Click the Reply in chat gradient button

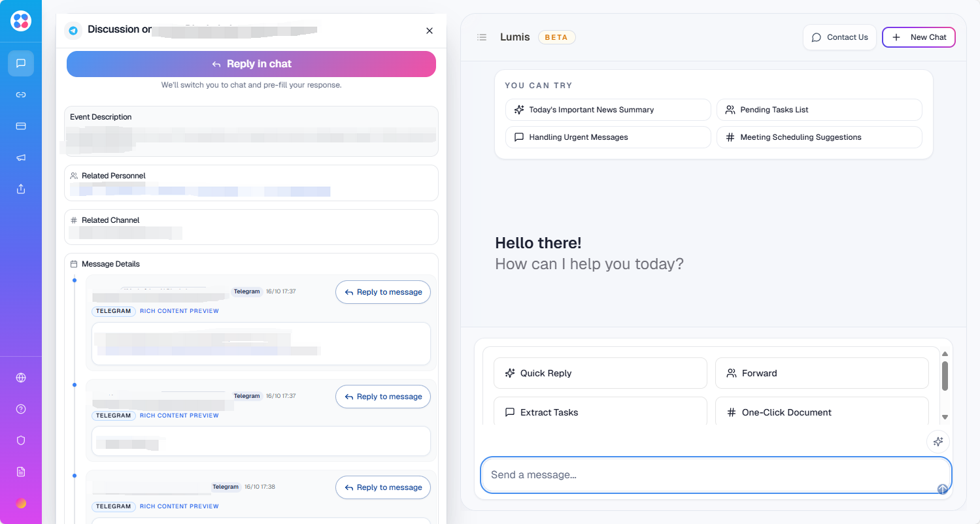click(x=251, y=64)
